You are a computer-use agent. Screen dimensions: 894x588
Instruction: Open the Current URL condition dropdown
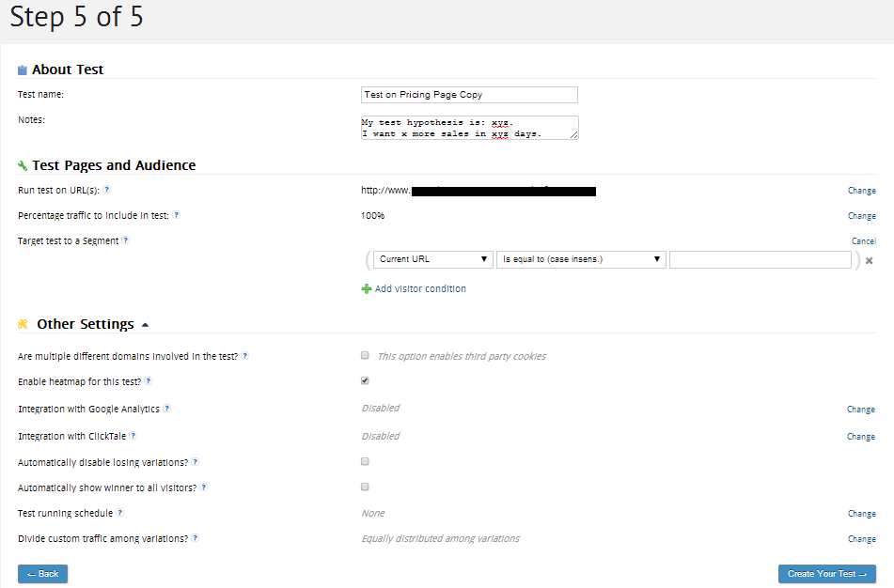[432, 259]
